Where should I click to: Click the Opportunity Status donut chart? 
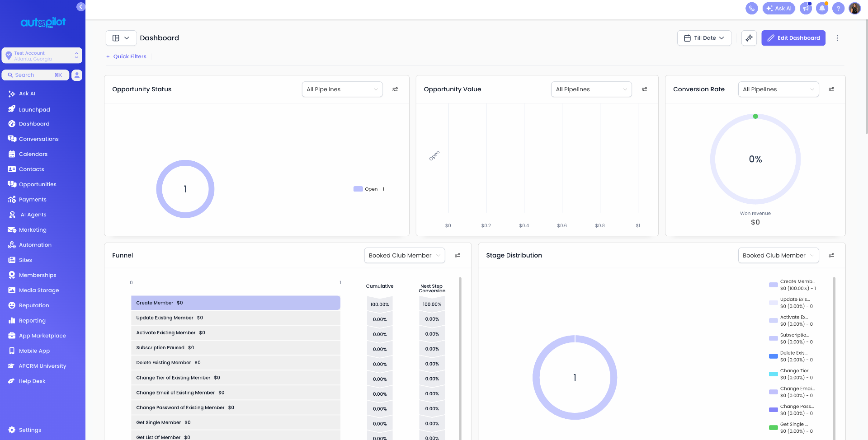[x=185, y=189]
